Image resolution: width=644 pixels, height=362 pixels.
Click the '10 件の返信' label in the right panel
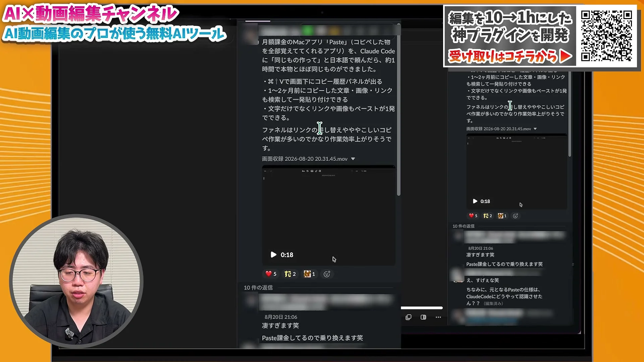tap(464, 226)
